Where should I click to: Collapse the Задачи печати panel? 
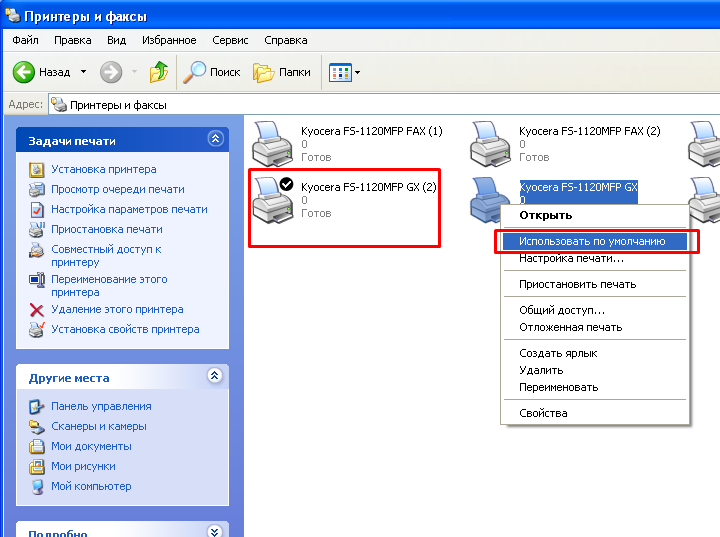[x=215, y=139]
